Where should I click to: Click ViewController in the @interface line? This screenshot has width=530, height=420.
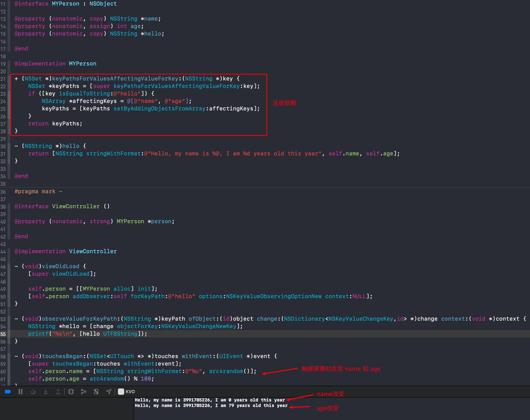76,207
